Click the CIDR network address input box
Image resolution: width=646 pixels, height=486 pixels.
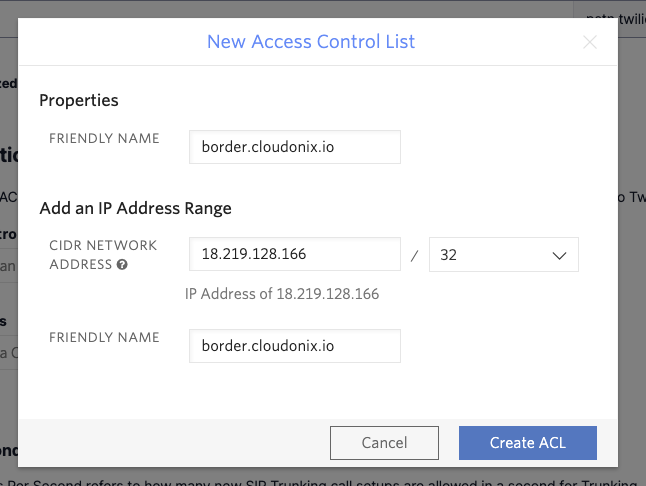(x=294, y=255)
